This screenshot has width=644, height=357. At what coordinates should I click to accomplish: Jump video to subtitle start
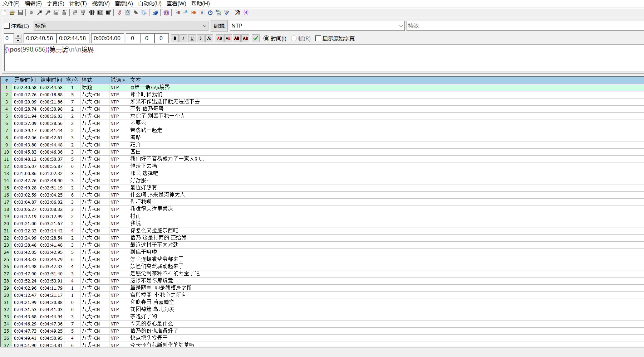pos(56,13)
